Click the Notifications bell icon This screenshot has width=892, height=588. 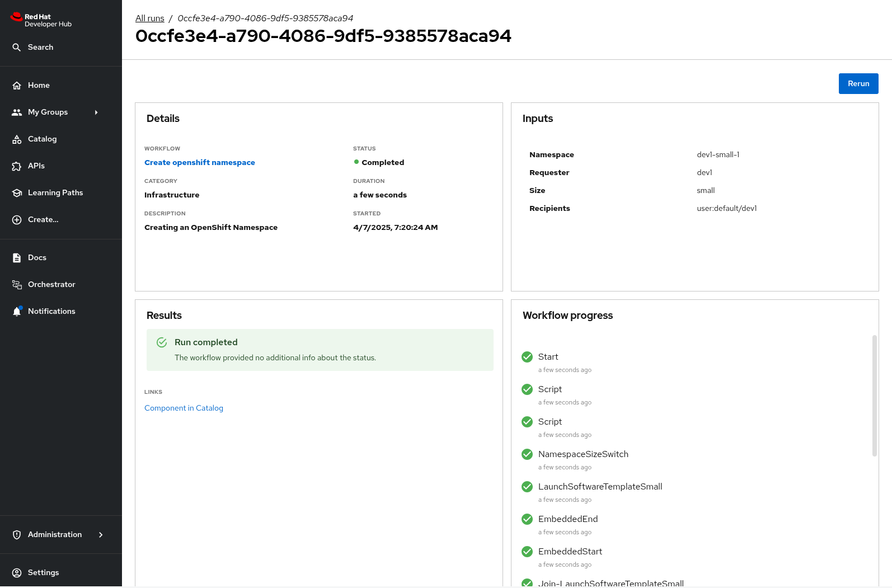[17, 312]
